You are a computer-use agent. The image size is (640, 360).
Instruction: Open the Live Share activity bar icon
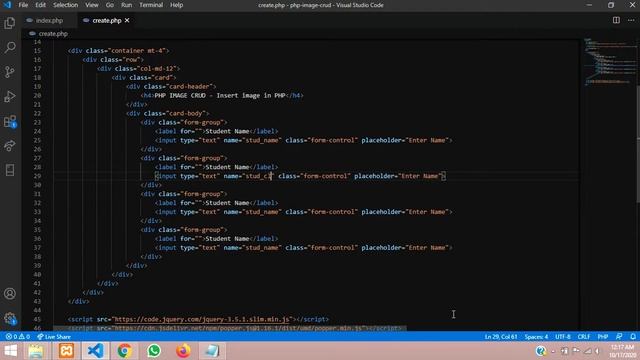(10, 146)
